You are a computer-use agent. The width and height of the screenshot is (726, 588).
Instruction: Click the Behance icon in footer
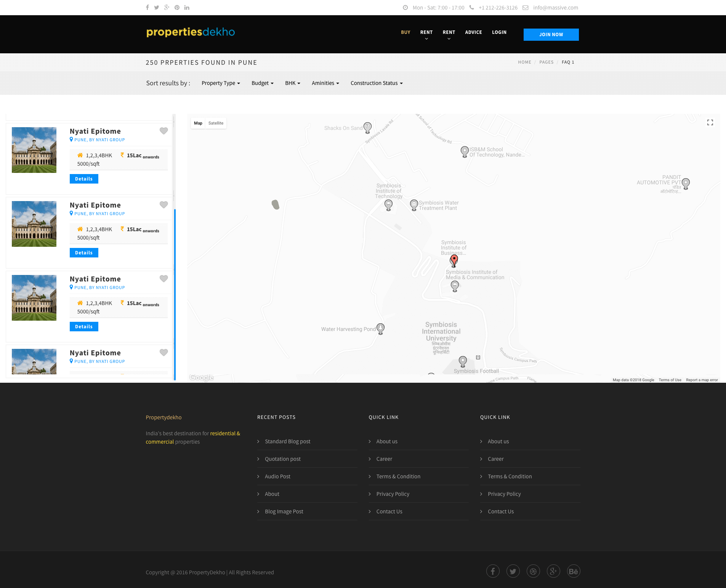[573, 571]
